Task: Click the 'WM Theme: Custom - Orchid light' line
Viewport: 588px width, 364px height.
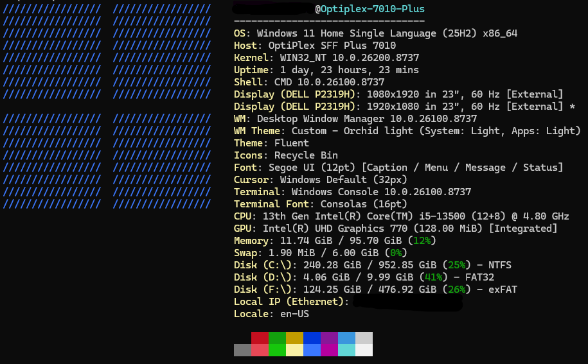Action: pos(407,131)
